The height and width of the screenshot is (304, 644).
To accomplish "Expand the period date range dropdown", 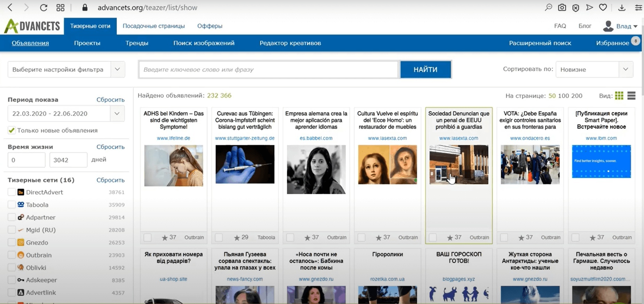I will tap(117, 114).
